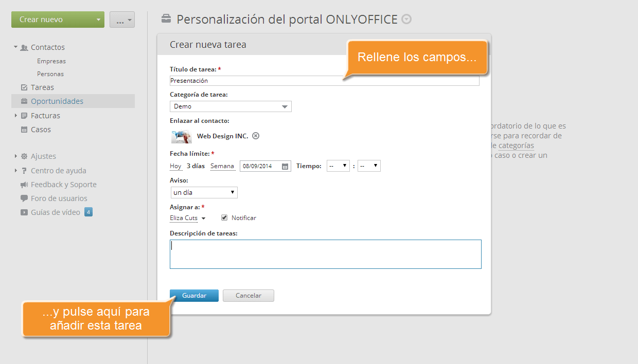Viewport: 638px width, 364px height.
Task: Open the Crear nuevo dropdown arrow
Action: pyautogui.click(x=98, y=20)
